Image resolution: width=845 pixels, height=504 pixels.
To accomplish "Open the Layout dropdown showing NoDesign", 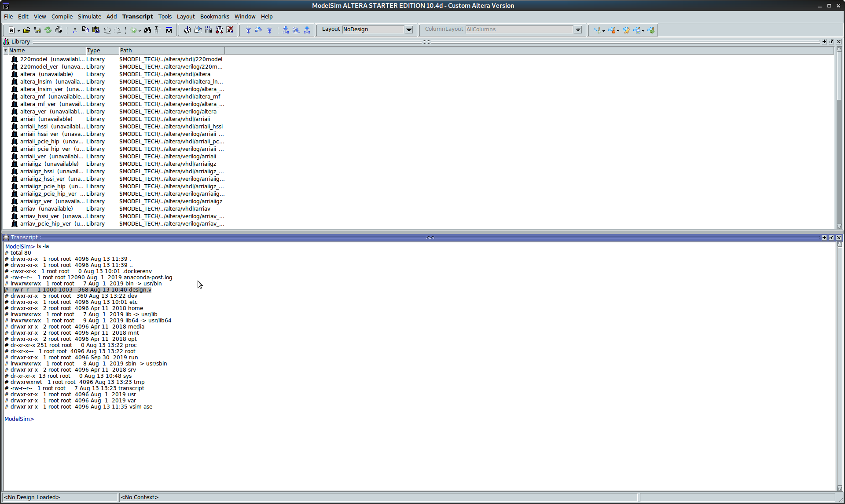I will coord(409,30).
